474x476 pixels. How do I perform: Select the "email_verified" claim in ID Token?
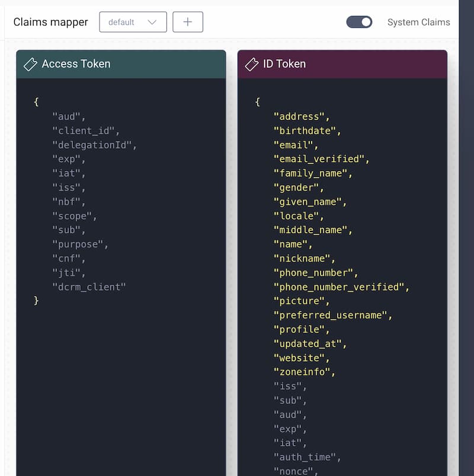click(x=320, y=159)
